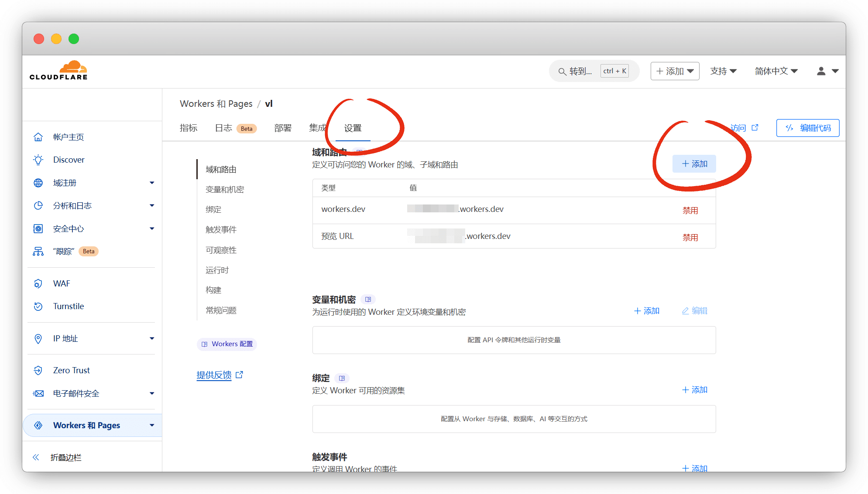Open Zero Trust sidebar entry
The height and width of the screenshot is (494, 868).
tap(71, 370)
